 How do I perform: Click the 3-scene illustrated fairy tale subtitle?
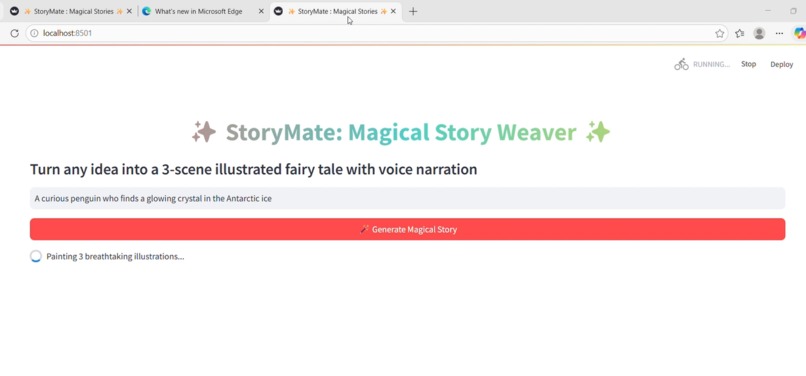(x=253, y=169)
